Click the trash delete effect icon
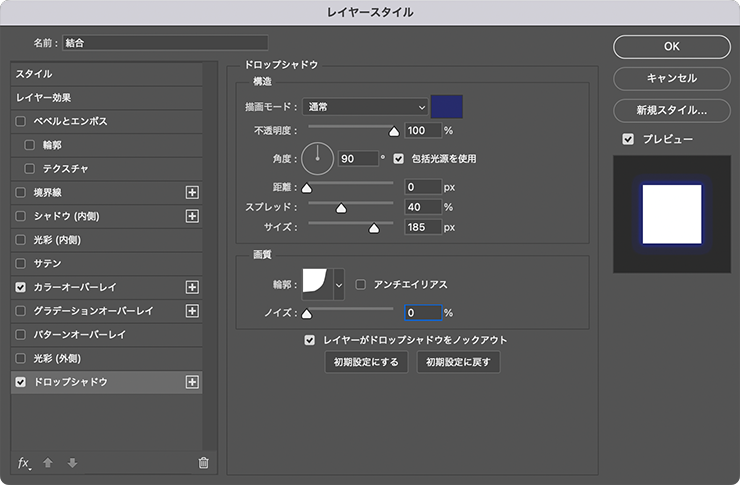Image resolution: width=740 pixels, height=485 pixels. coord(203,462)
